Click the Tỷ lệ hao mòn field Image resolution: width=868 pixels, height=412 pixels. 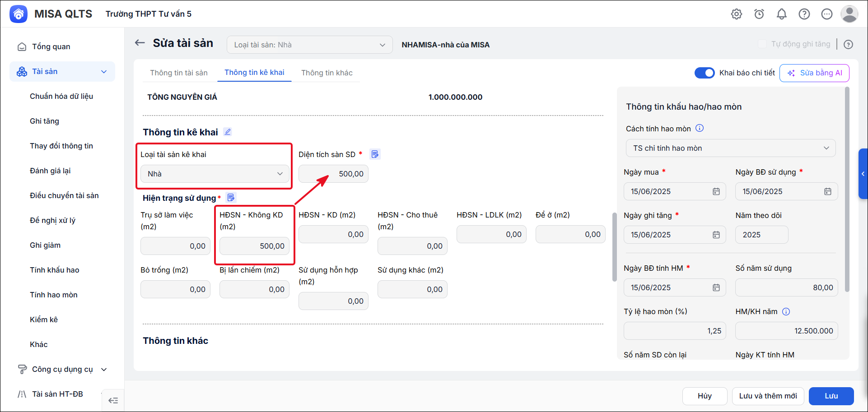(x=675, y=331)
